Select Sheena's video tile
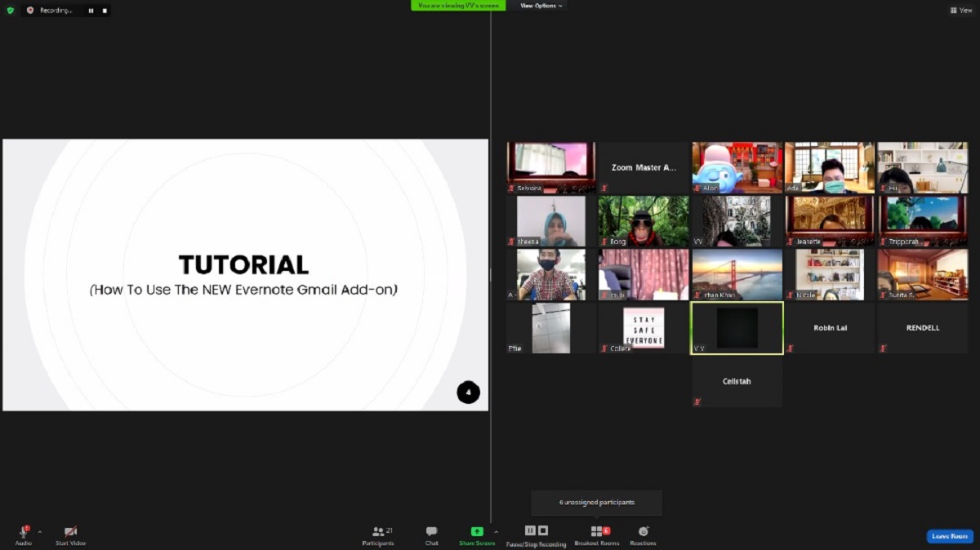 click(551, 221)
